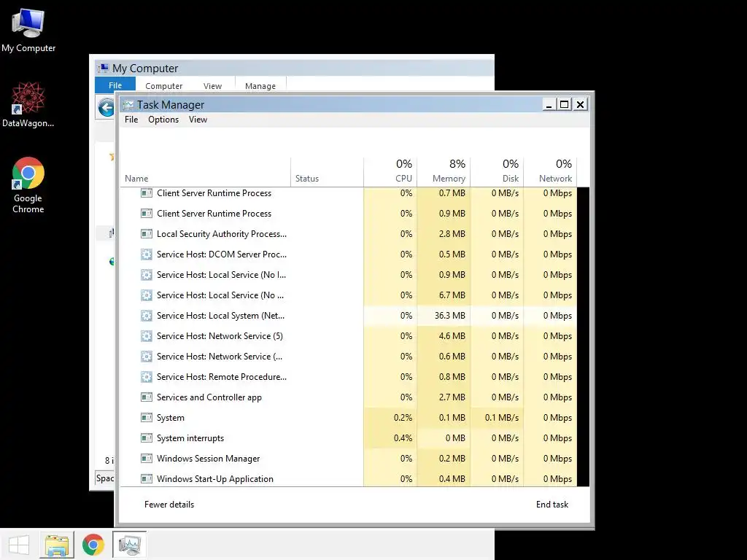Click the My Computer window title icon
747x560 pixels.
(102, 69)
